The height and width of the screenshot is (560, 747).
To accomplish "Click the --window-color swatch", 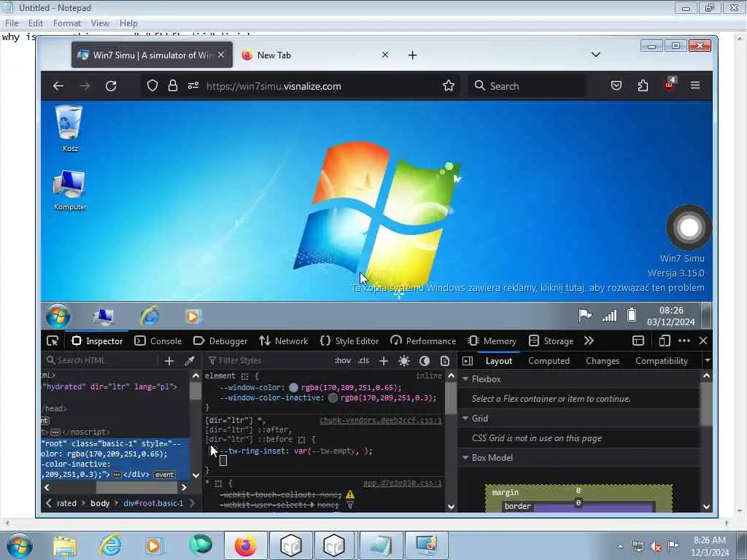I will [293, 388].
